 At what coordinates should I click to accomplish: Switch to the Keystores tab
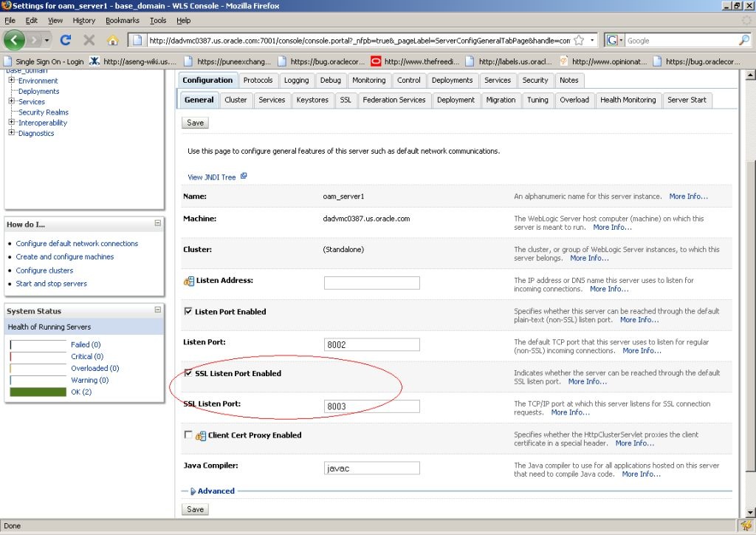[x=312, y=100]
